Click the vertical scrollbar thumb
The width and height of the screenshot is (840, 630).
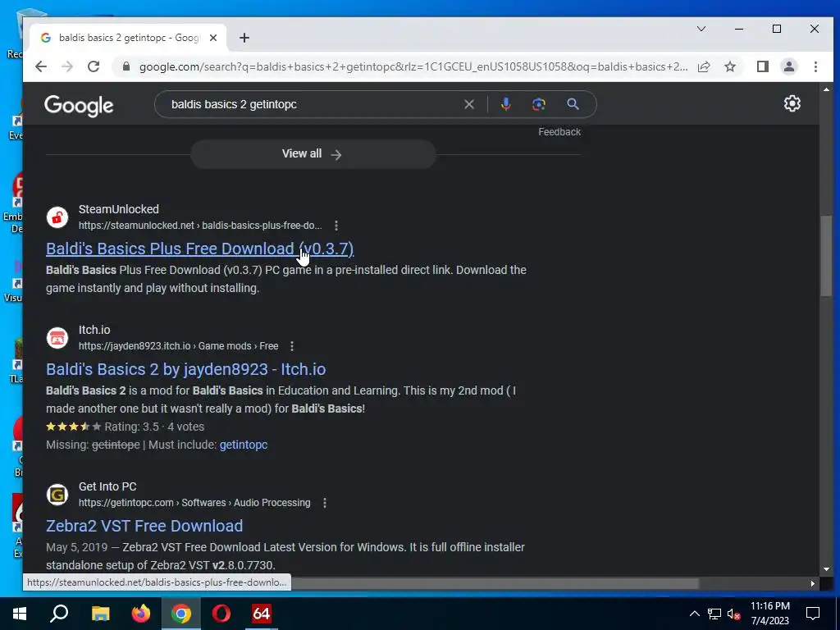click(825, 256)
